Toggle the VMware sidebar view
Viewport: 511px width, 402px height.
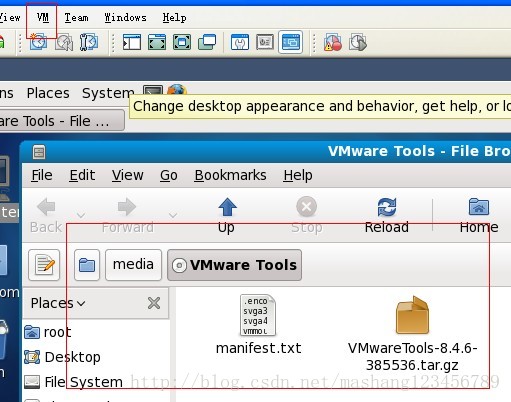(x=132, y=42)
